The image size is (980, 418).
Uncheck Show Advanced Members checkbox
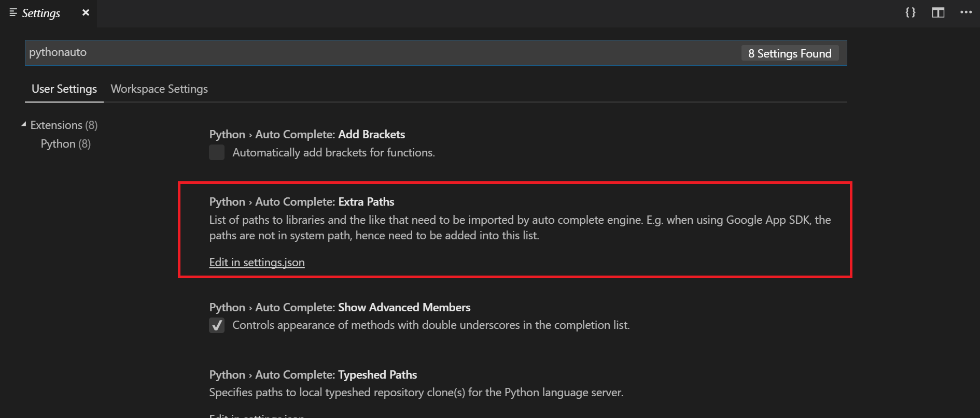point(217,325)
